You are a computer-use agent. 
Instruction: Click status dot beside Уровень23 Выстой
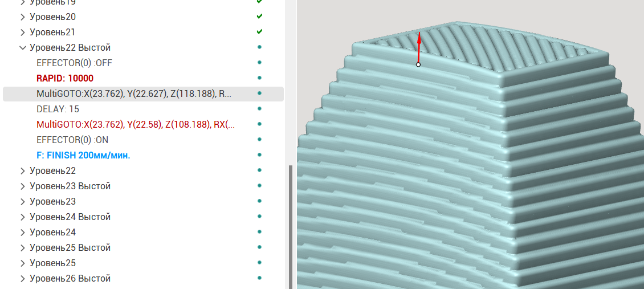tap(259, 186)
